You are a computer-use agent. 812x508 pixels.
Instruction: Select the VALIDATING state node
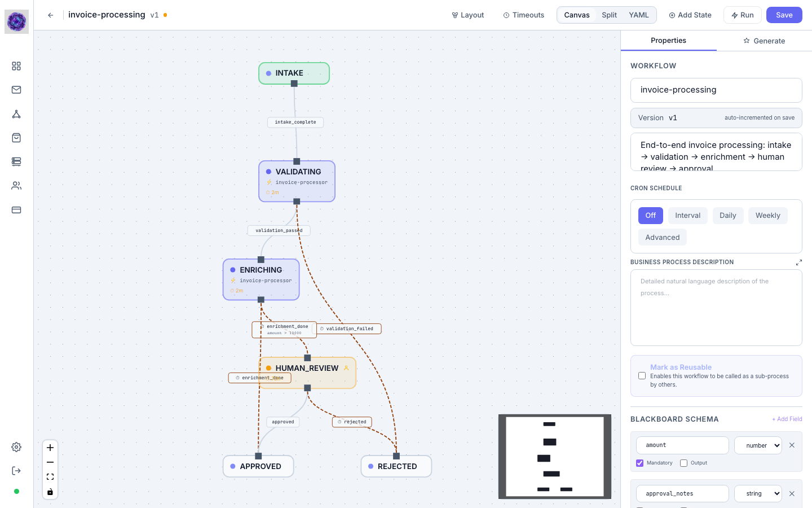pyautogui.click(x=297, y=181)
